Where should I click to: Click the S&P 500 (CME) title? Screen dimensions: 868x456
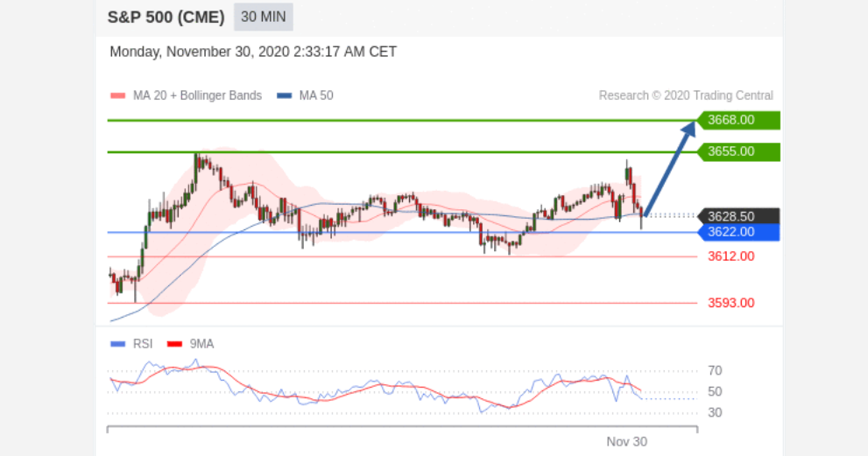pyautogui.click(x=166, y=18)
